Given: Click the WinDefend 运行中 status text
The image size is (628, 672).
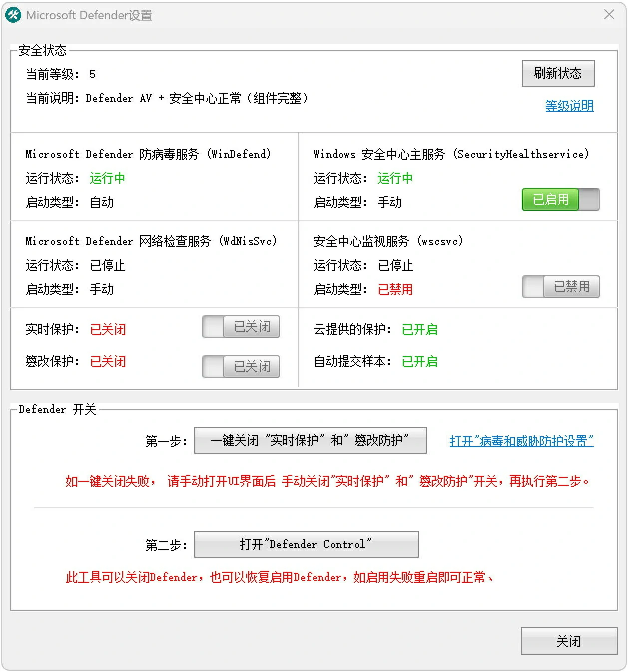Looking at the screenshot, I should (x=107, y=178).
